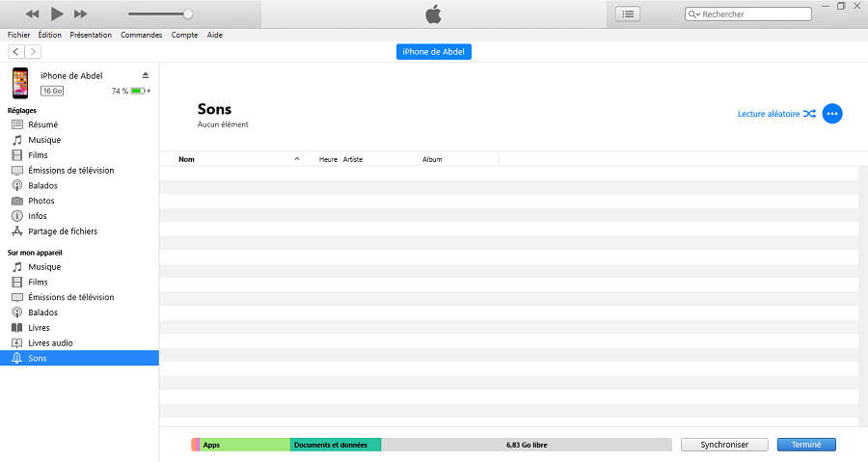This screenshot has height=462, width=868.
Task: Adjust the volume slider knob
Action: point(188,14)
